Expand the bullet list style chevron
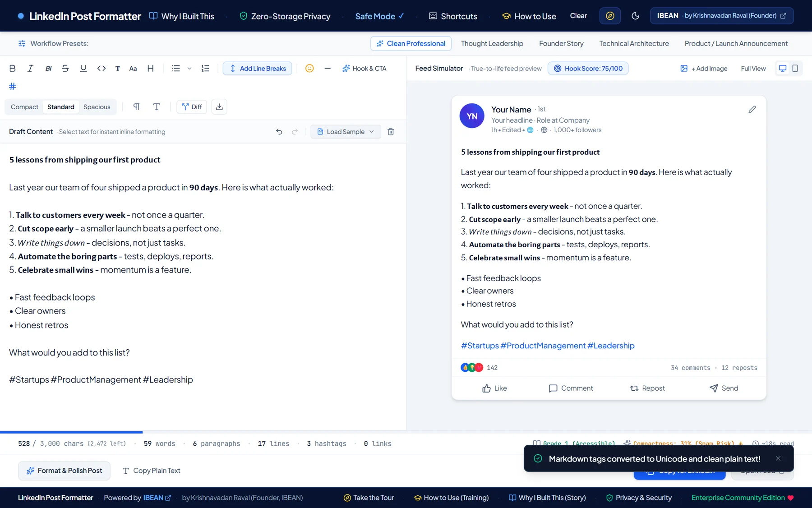 pyautogui.click(x=189, y=68)
